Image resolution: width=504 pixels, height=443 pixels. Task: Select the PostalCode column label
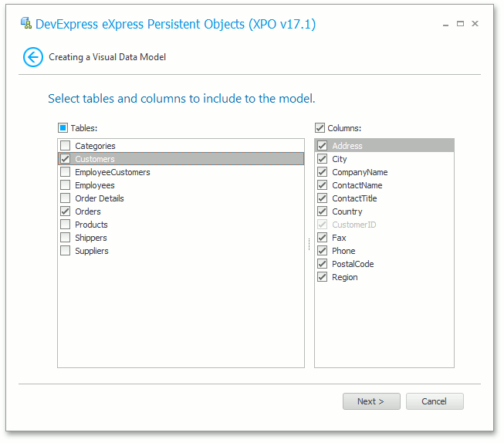pyautogui.click(x=353, y=264)
